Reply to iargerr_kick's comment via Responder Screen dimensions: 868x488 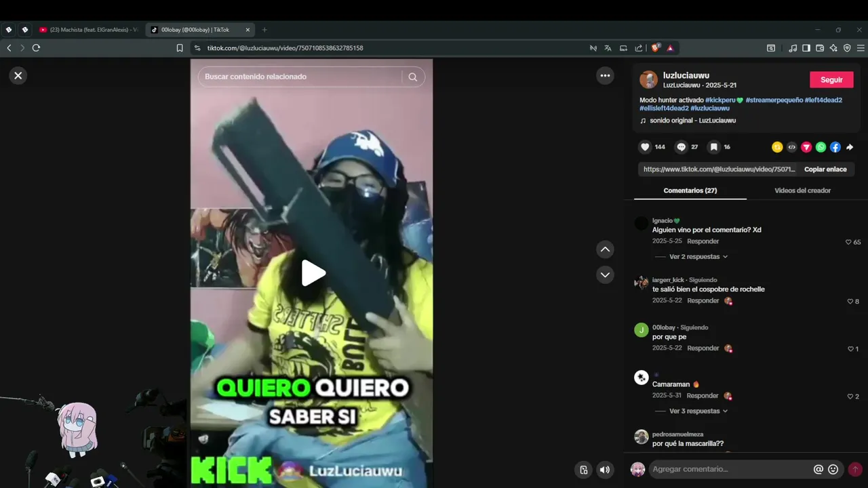[x=703, y=301]
